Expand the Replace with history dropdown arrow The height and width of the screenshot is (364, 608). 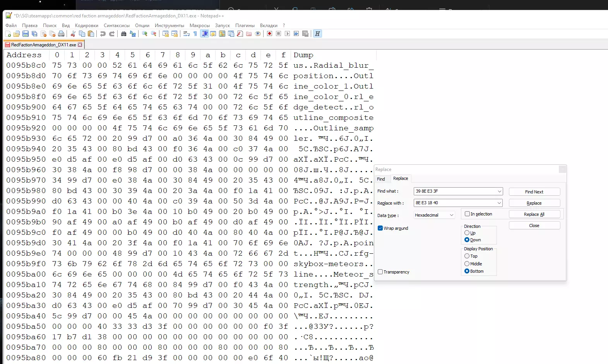pyautogui.click(x=499, y=203)
